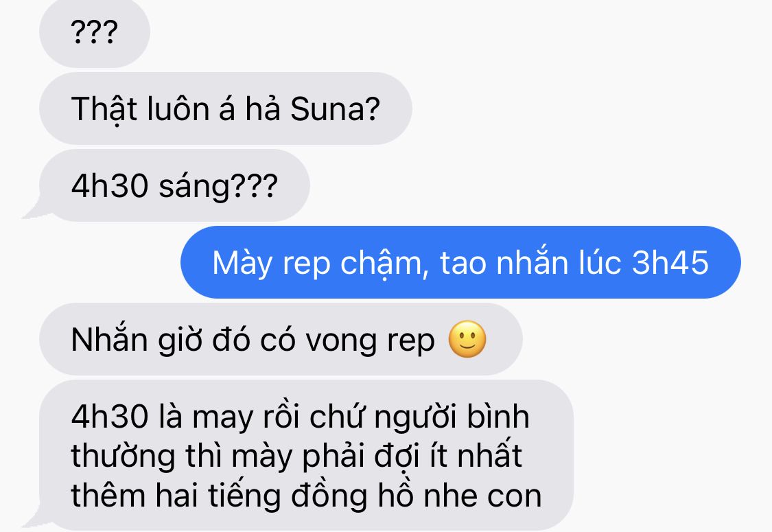Screen dimensions: 772x532
Task: Click the '4h30 sáng???' message bubble
Action: 174,186
